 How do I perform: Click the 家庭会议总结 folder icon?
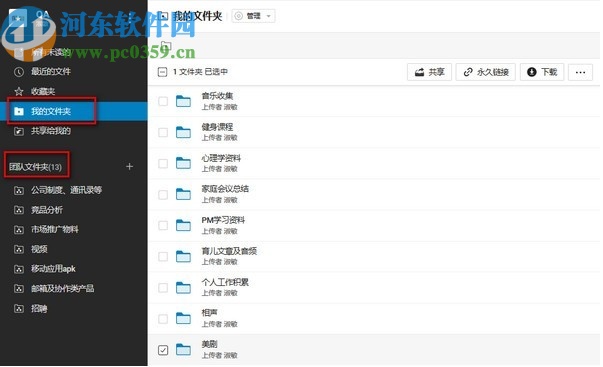click(x=183, y=194)
